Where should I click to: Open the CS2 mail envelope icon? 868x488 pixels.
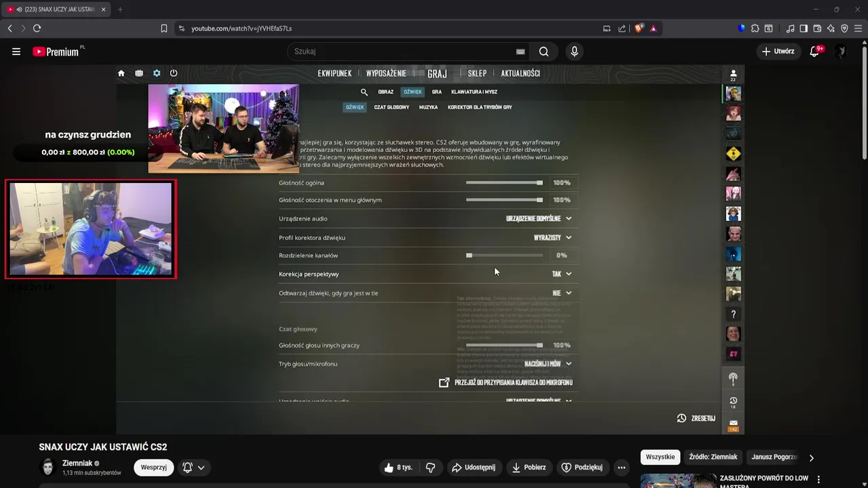[733, 424]
